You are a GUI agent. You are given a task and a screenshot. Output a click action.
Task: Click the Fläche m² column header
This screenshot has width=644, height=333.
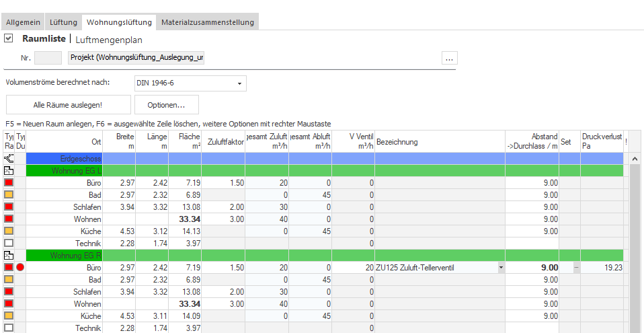pyautogui.click(x=185, y=141)
